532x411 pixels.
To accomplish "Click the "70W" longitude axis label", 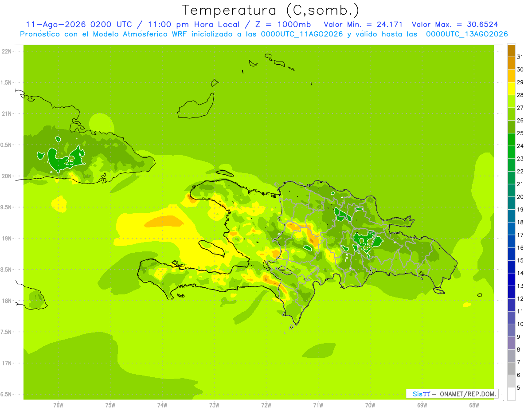I will click(x=370, y=405).
